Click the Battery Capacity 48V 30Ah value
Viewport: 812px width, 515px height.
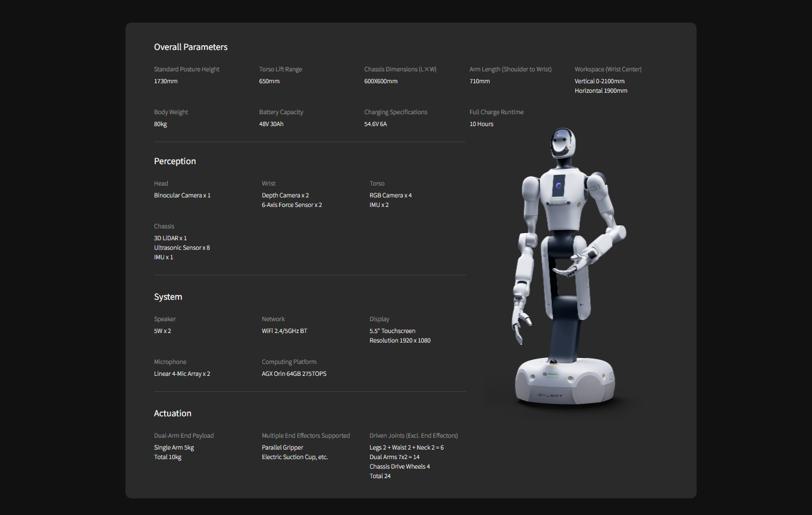[272, 124]
